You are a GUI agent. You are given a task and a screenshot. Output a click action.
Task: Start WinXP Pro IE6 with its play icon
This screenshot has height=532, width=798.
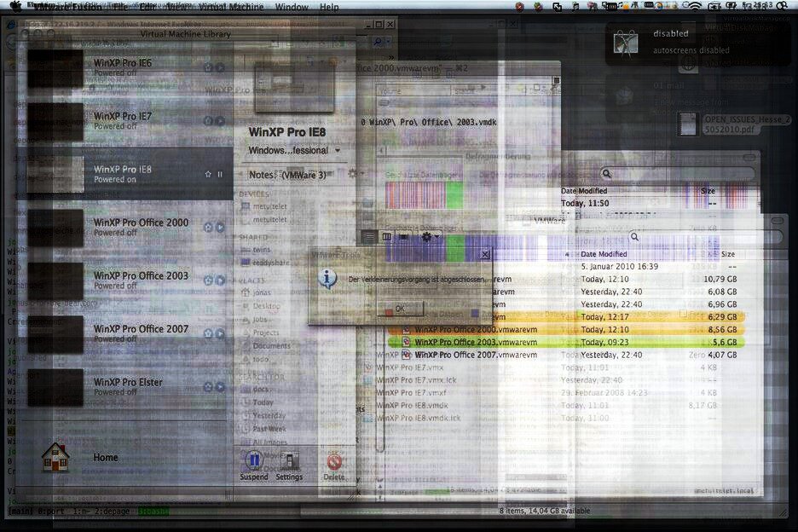(220, 67)
